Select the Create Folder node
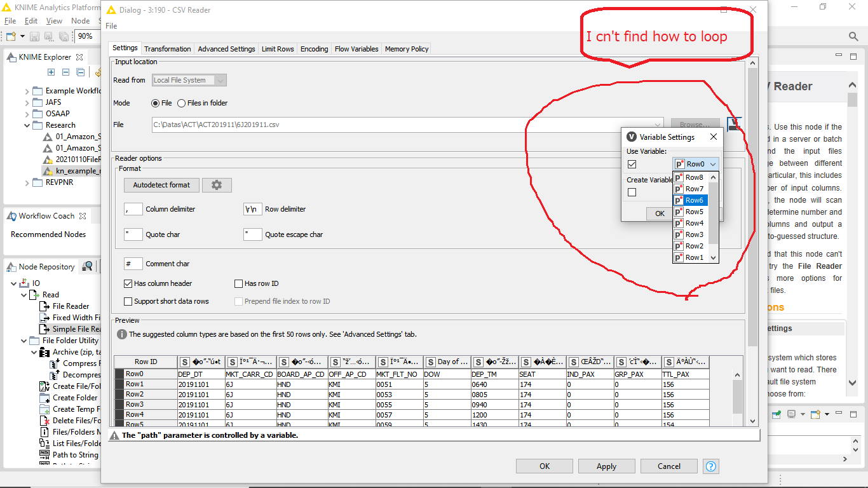Image resolution: width=868 pixels, height=488 pixels. [70, 397]
